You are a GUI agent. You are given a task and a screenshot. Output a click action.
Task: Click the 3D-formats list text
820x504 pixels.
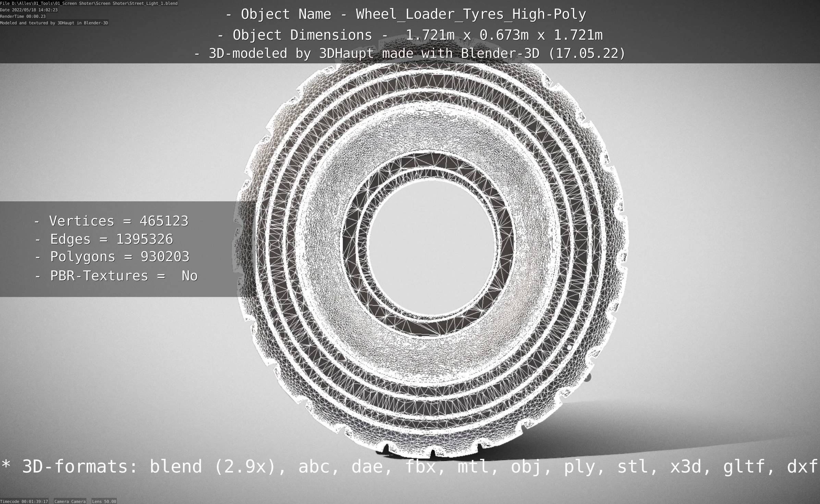pos(410,466)
